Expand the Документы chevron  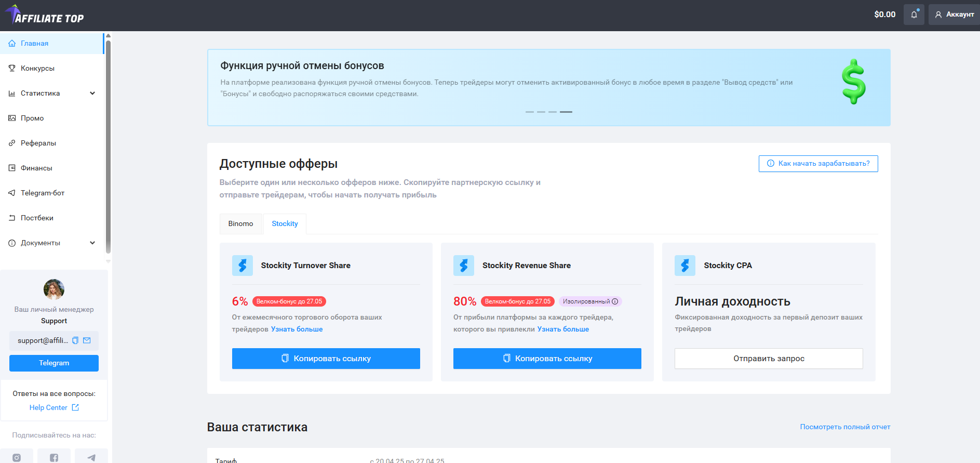point(92,243)
